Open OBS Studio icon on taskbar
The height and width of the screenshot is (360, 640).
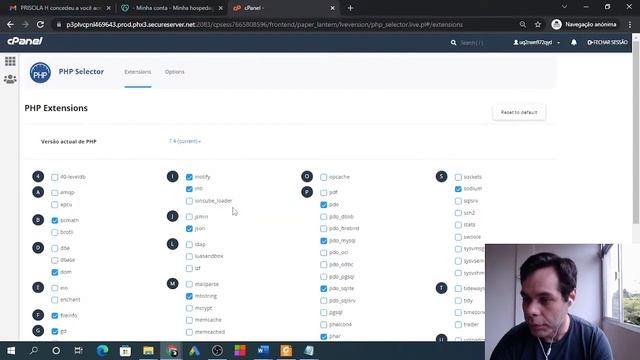217,351
